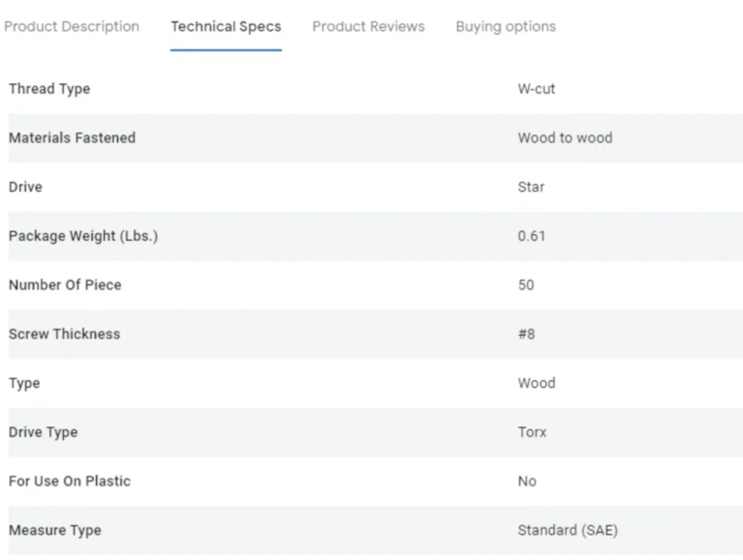Screen dimensions: 743x560
Task: Select the Star drive value
Action: [531, 187]
